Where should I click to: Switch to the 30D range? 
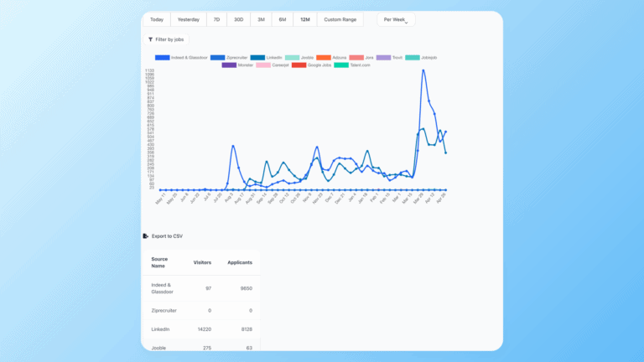click(239, 20)
